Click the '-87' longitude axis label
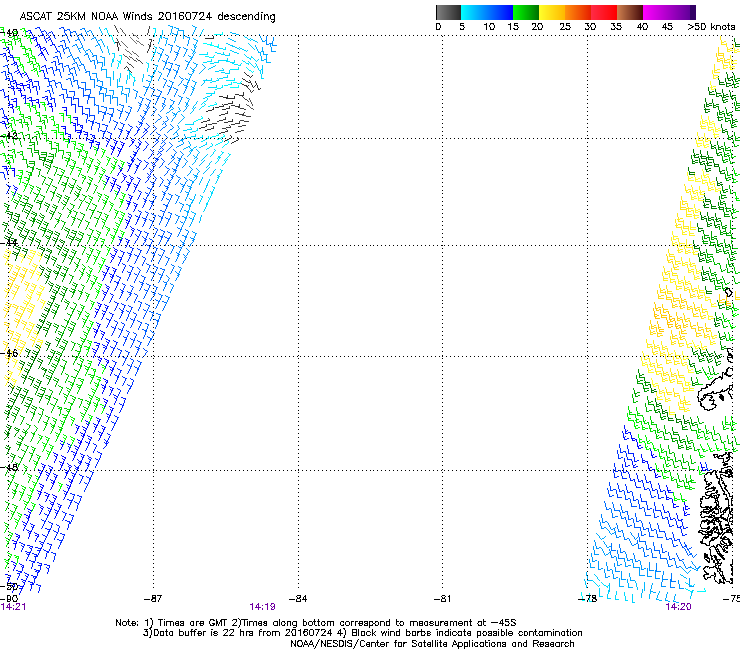 [x=153, y=599]
